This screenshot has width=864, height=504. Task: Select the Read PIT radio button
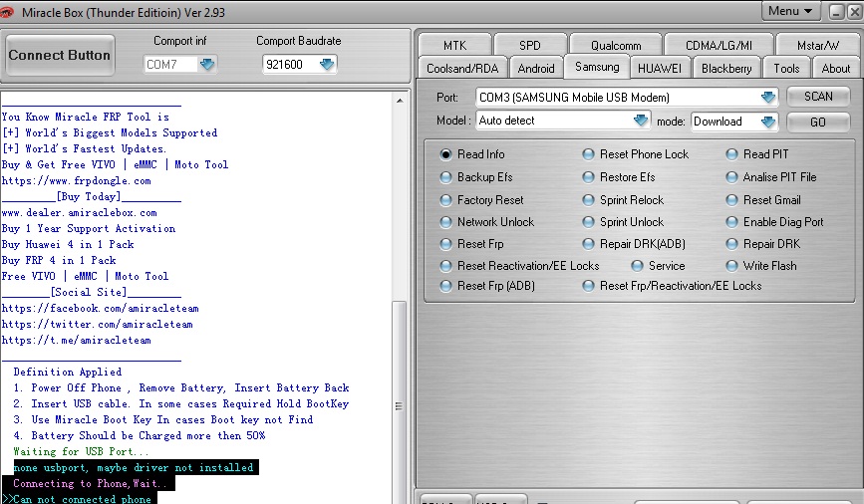(731, 154)
